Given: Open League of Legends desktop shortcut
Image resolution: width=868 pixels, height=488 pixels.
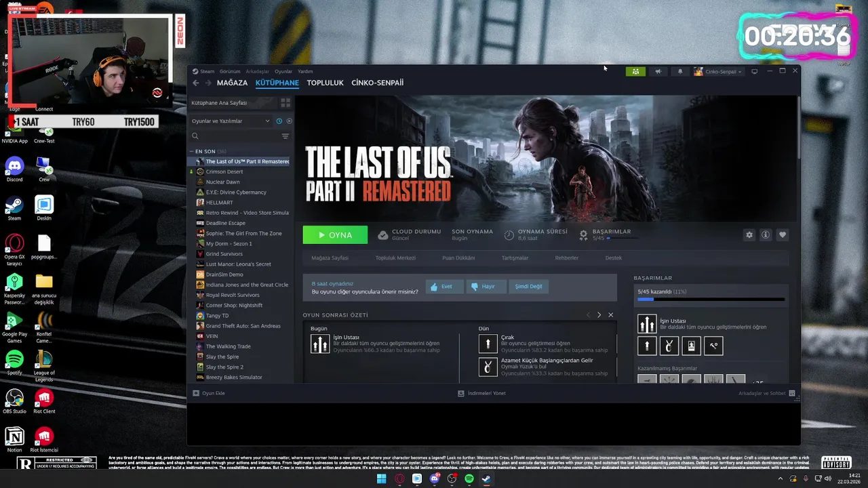Looking at the screenshot, I should click(44, 365).
